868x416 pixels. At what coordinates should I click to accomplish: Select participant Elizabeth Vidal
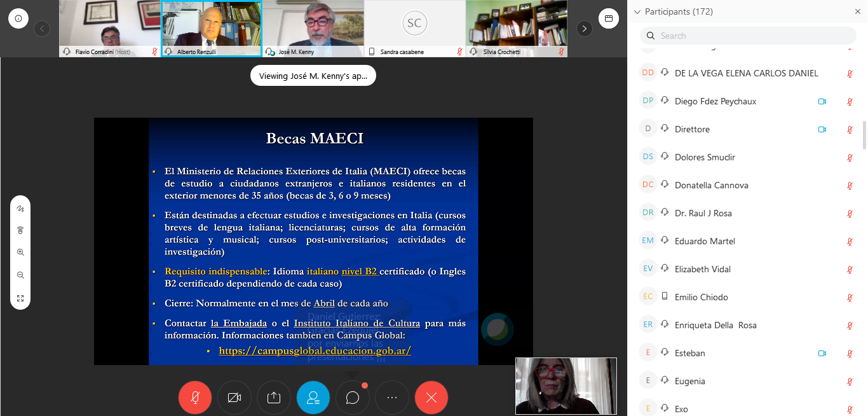click(748, 269)
